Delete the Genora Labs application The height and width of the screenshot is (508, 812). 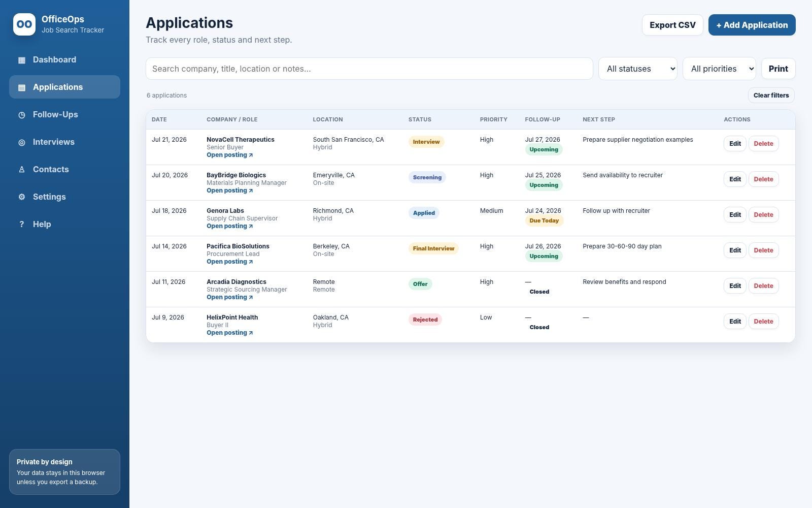click(763, 215)
